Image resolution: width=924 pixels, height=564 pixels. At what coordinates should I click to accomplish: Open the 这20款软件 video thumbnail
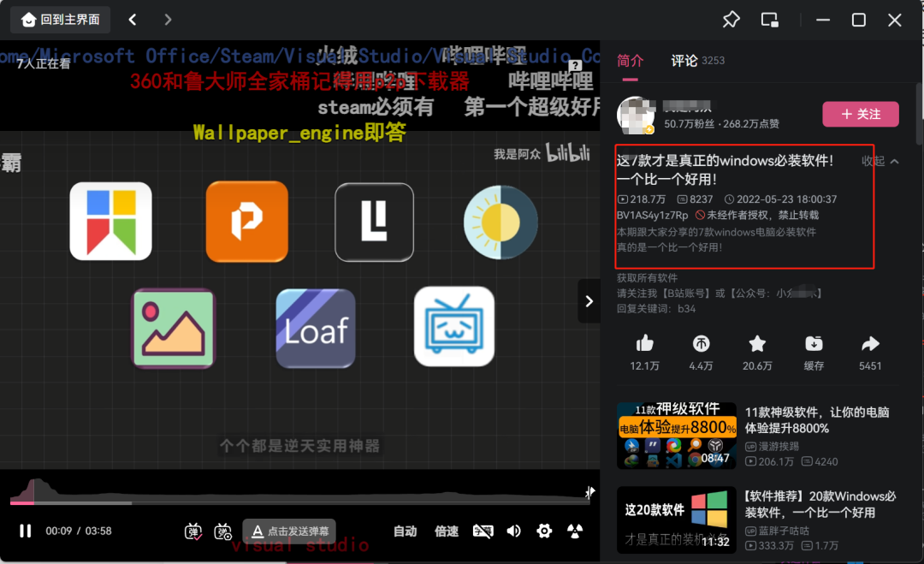tap(677, 519)
